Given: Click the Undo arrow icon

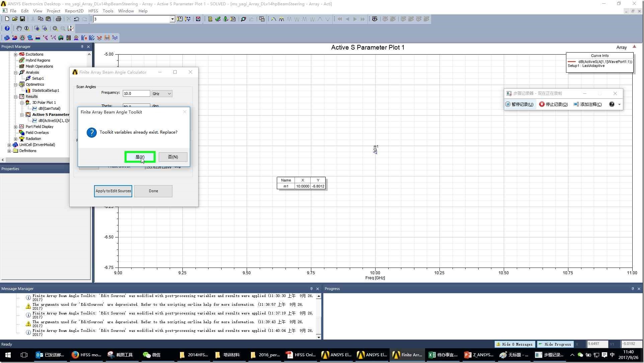Looking at the screenshot, I should tap(77, 19).
